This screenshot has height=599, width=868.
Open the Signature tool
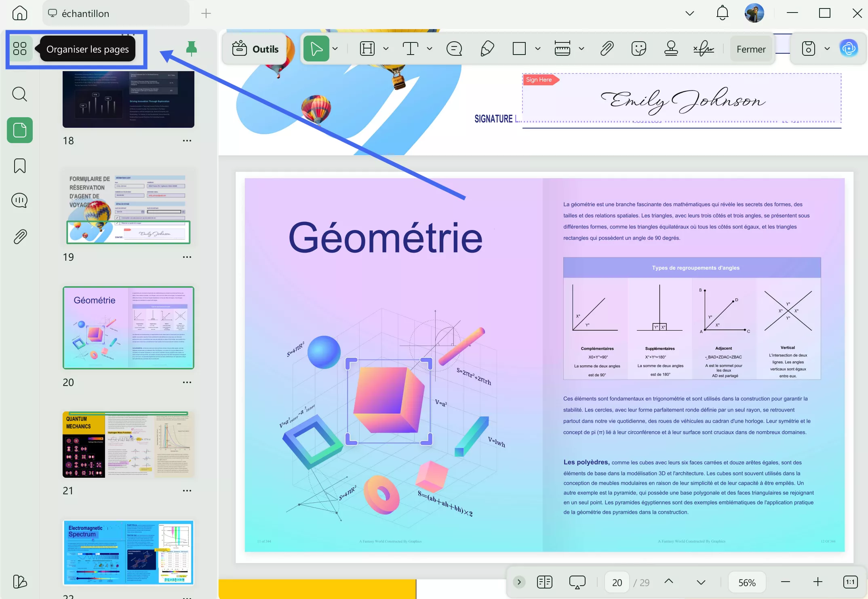point(704,49)
